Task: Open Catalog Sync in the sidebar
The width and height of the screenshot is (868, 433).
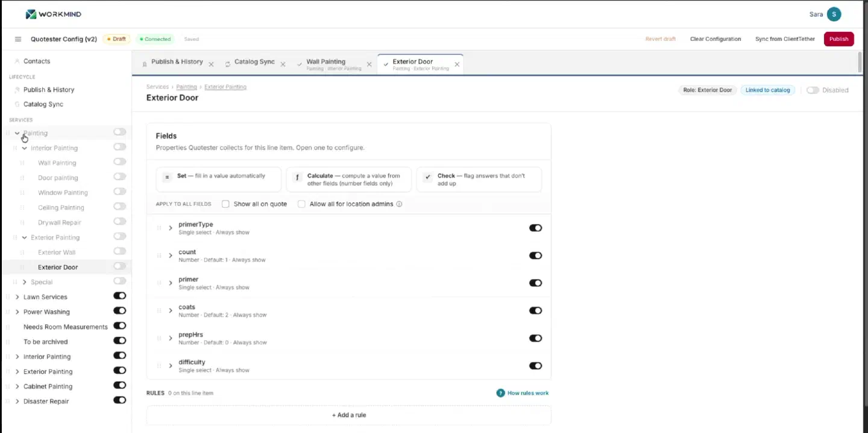Action: point(43,104)
